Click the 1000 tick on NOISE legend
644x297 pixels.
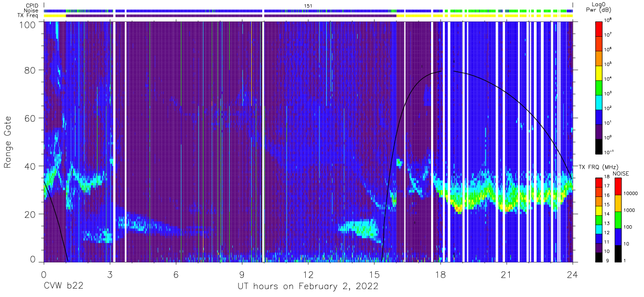point(629,210)
